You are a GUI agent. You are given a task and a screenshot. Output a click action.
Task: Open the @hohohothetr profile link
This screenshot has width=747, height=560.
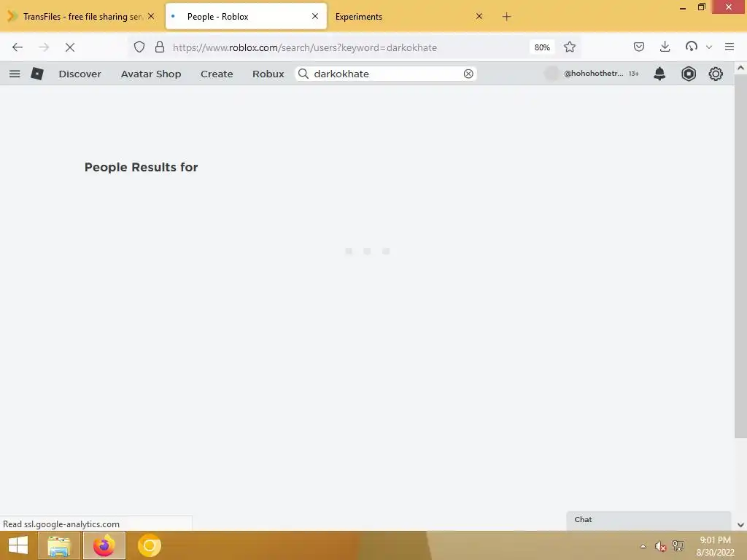click(594, 74)
